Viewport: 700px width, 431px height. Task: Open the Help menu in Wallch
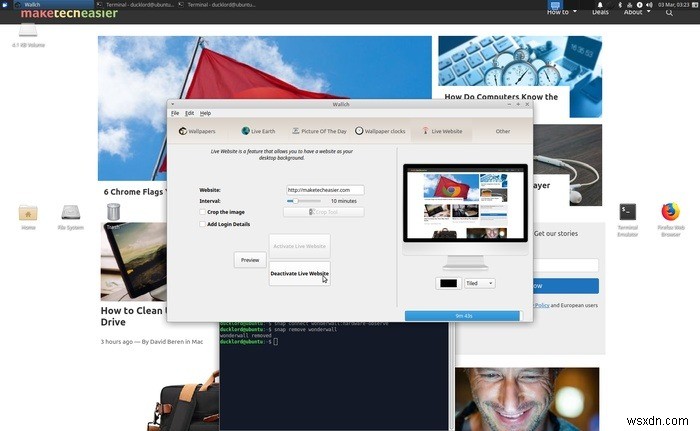click(x=205, y=113)
